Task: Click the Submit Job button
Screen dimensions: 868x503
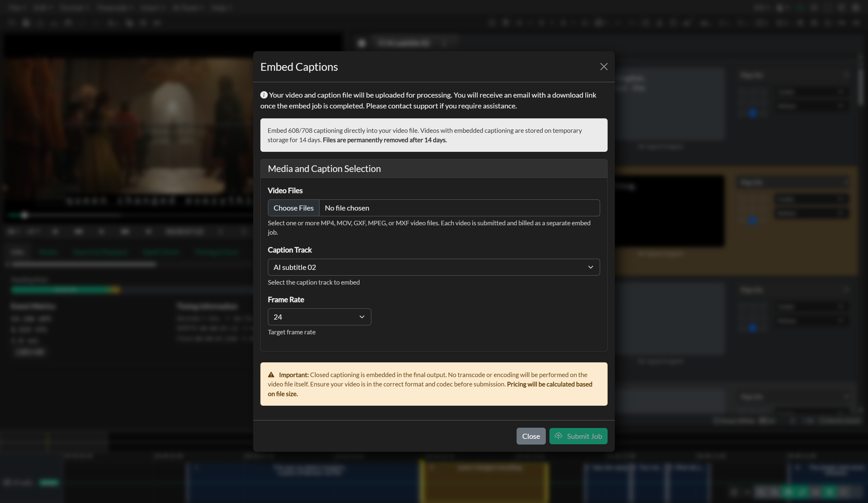Action: point(578,436)
